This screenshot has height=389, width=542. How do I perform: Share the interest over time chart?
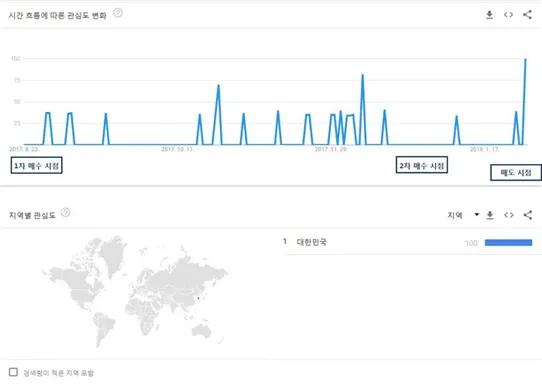[527, 15]
